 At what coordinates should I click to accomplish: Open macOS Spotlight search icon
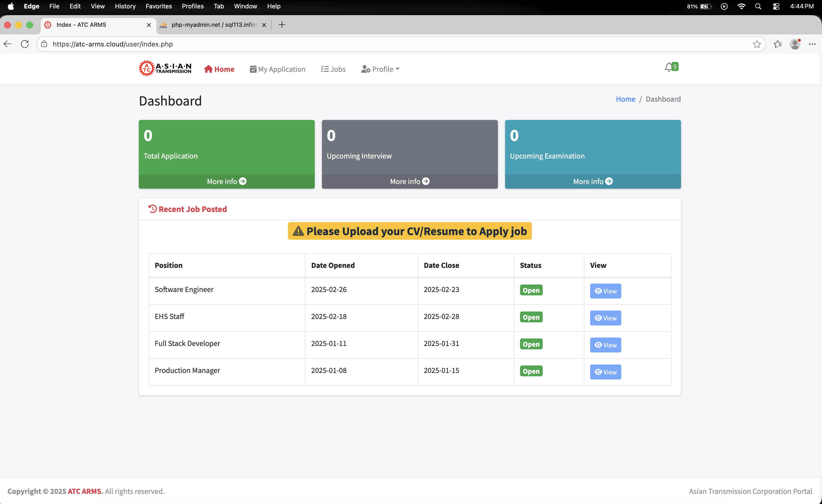click(758, 6)
